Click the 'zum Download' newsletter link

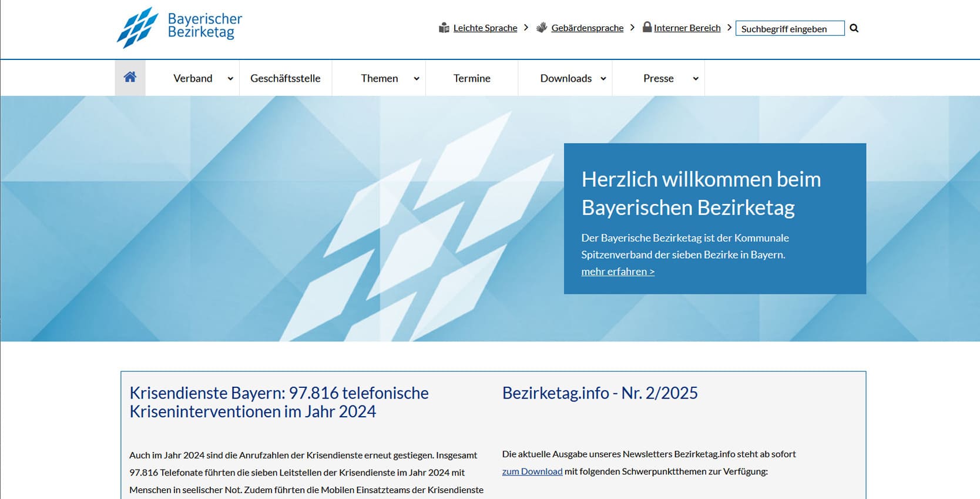coord(532,471)
